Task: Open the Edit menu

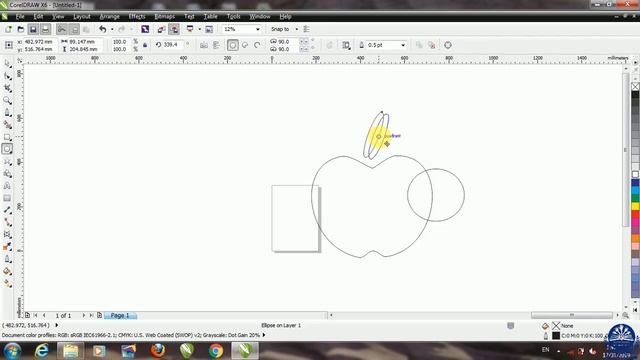Action: click(x=38, y=16)
